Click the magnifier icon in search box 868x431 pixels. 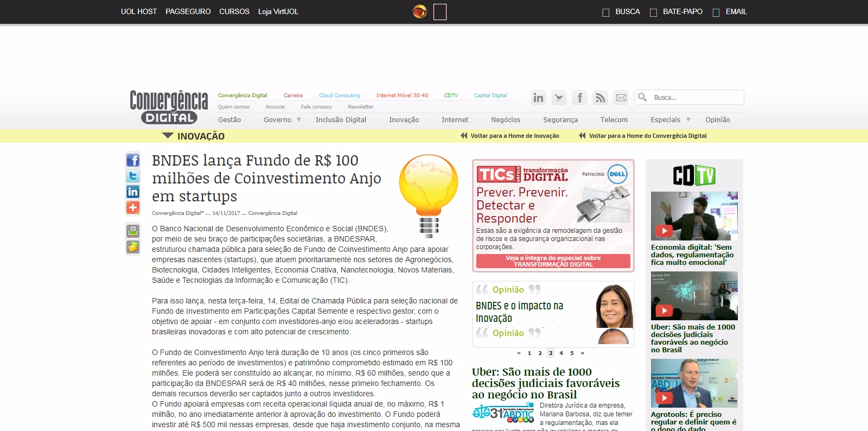[642, 97]
